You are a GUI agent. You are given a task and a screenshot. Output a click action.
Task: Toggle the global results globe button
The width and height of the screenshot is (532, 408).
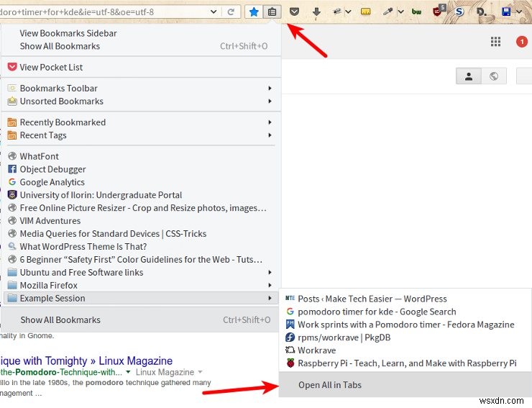[x=494, y=76]
